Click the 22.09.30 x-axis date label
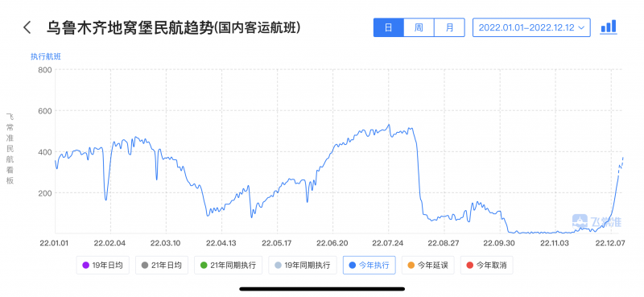Screen dimensions: 644x297 (500, 243)
